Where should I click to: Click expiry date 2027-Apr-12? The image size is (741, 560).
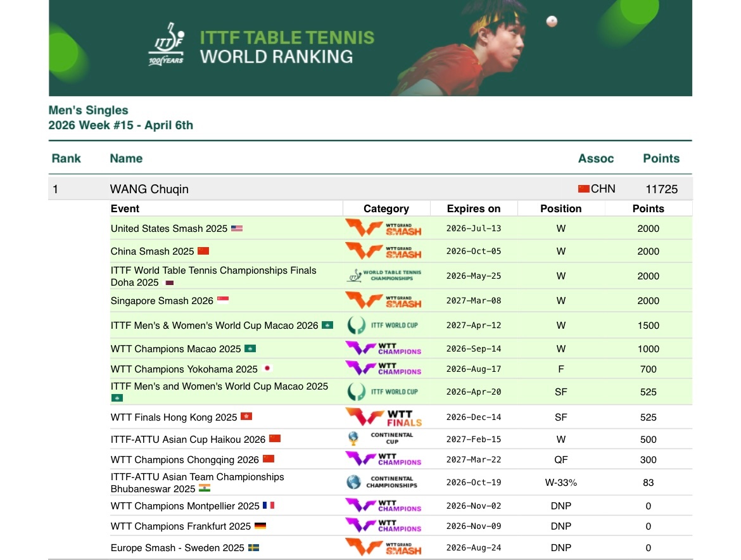click(x=474, y=325)
